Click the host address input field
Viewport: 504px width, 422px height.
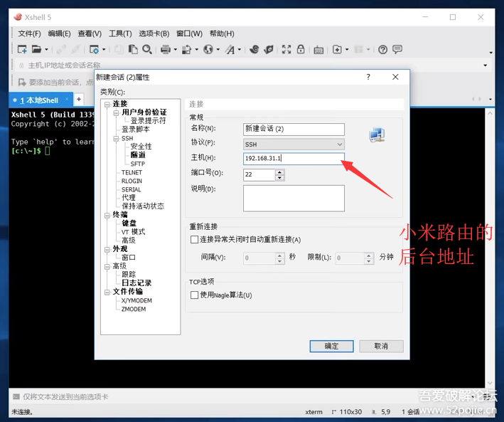(x=294, y=159)
